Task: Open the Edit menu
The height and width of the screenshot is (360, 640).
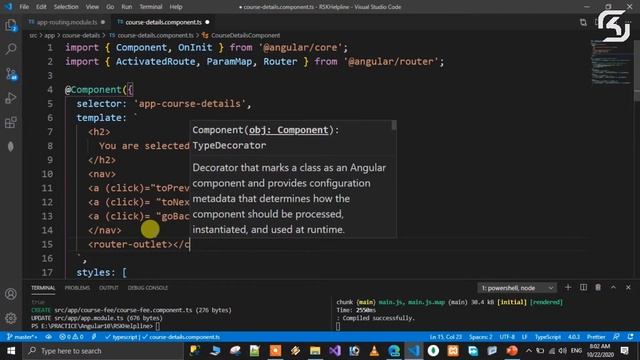Action: [41, 7]
